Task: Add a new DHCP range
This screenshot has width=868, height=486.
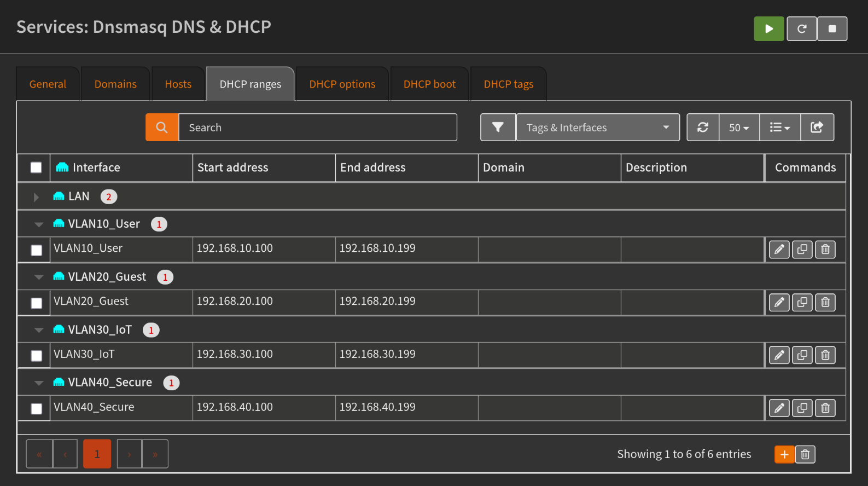Action: point(784,454)
